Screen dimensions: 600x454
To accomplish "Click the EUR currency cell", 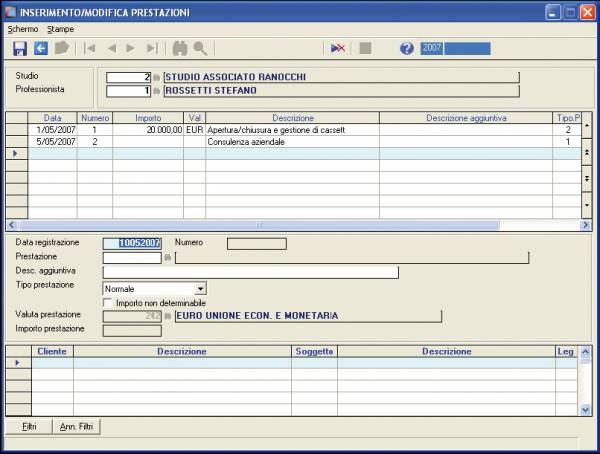I will [x=194, y=130].
